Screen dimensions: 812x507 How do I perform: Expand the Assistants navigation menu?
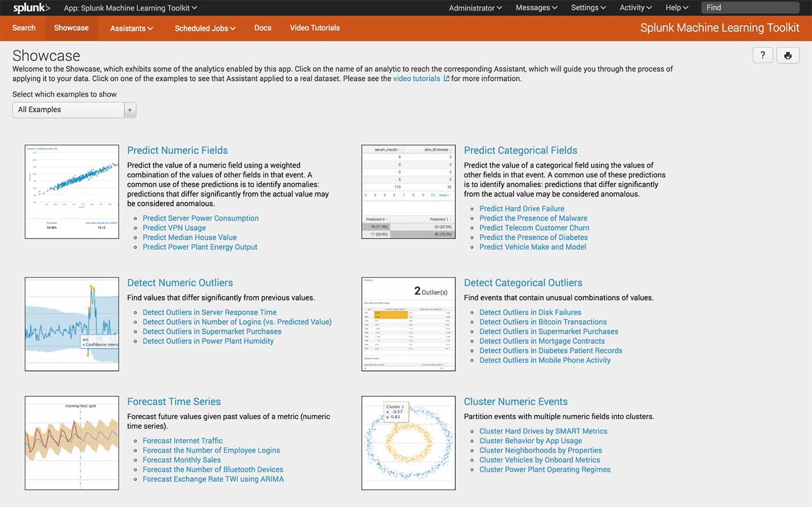pos(131,28)
